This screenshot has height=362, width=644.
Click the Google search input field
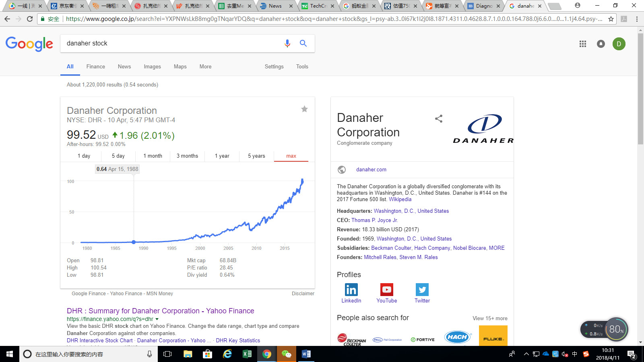pyautogui.click(x=169, y=43)
